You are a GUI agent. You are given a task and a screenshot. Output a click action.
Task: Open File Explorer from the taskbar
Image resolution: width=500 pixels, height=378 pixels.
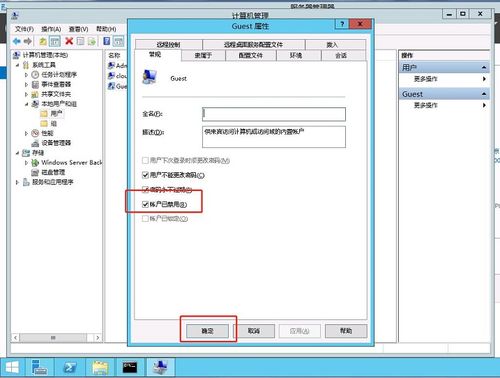click(x=99, y=368)
